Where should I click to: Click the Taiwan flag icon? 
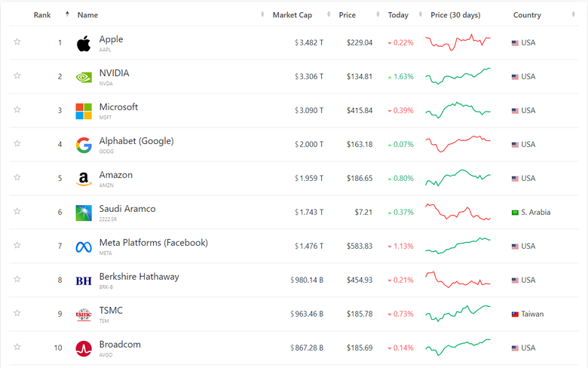click(515, 314)
